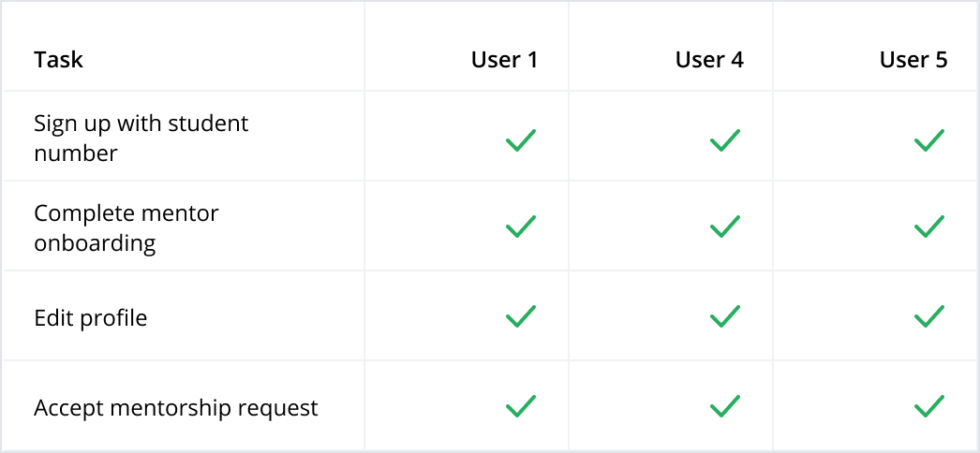Viewport: 980px width, 453px height.
Task: Select the User 4 column header
Action: pyautogui.click(x=709, y=60)
